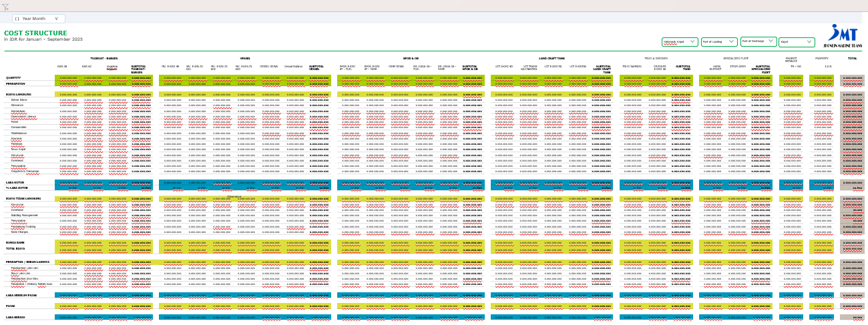Select the BUNGA BANK row label

point(15,242)
